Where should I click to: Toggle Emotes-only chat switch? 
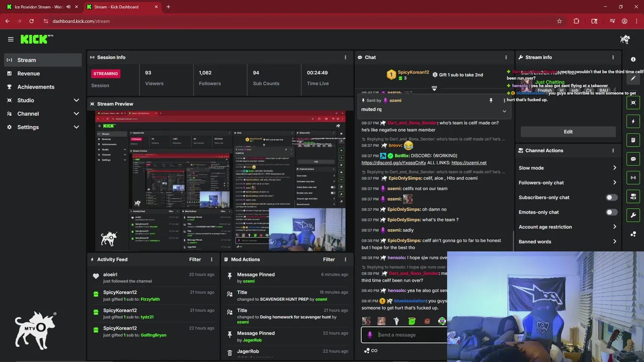[611, 212]
